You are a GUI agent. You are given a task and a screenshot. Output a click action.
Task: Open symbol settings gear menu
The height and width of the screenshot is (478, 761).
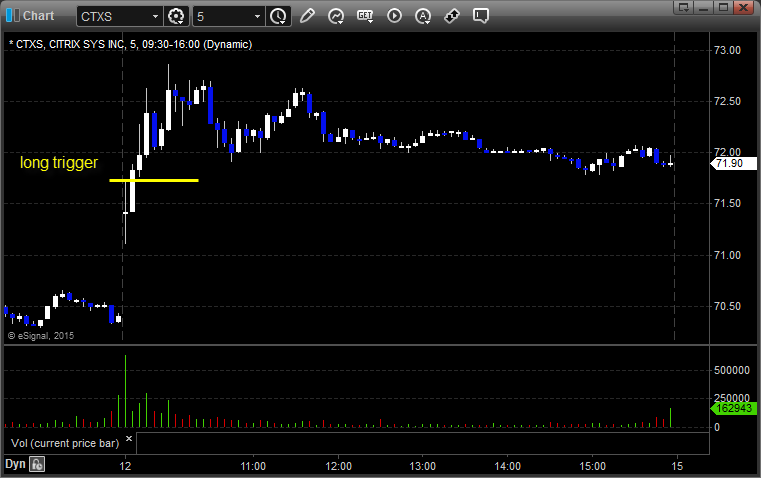(x=176, y=16)
